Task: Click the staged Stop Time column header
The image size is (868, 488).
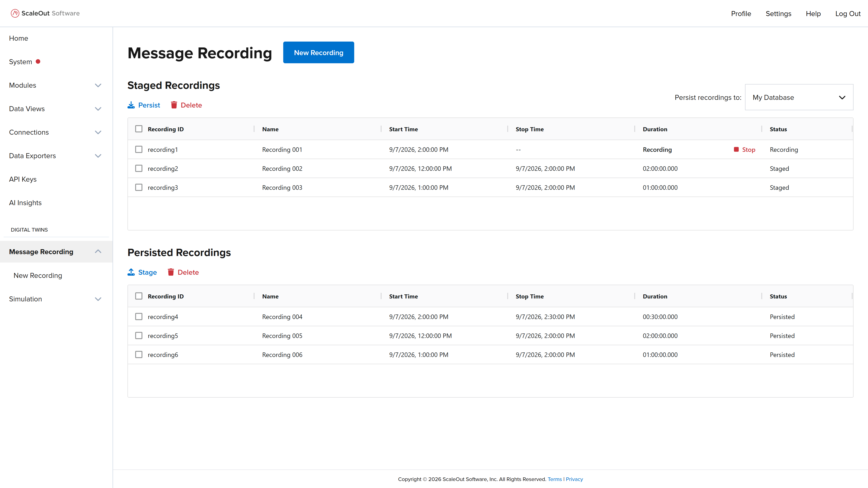Action: 529,129
